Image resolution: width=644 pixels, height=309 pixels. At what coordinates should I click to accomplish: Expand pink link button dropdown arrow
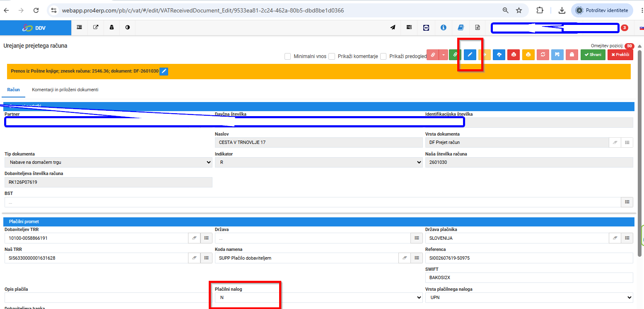444,54
